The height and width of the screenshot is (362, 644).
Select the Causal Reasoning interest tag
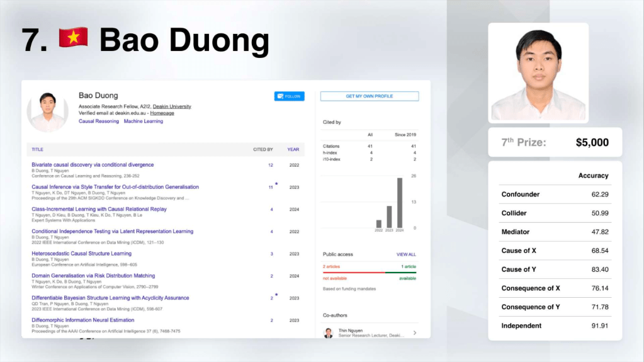tap(99, 122)
